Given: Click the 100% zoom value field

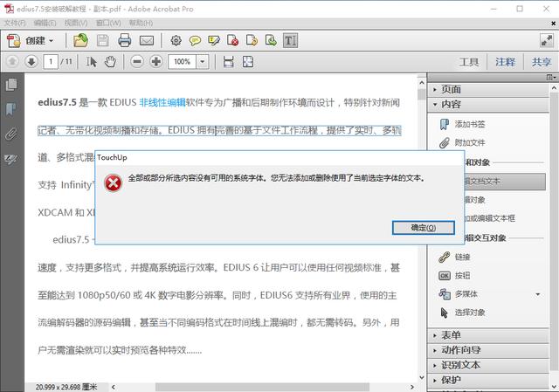Looking at the screenshot, I should [183, 62].
